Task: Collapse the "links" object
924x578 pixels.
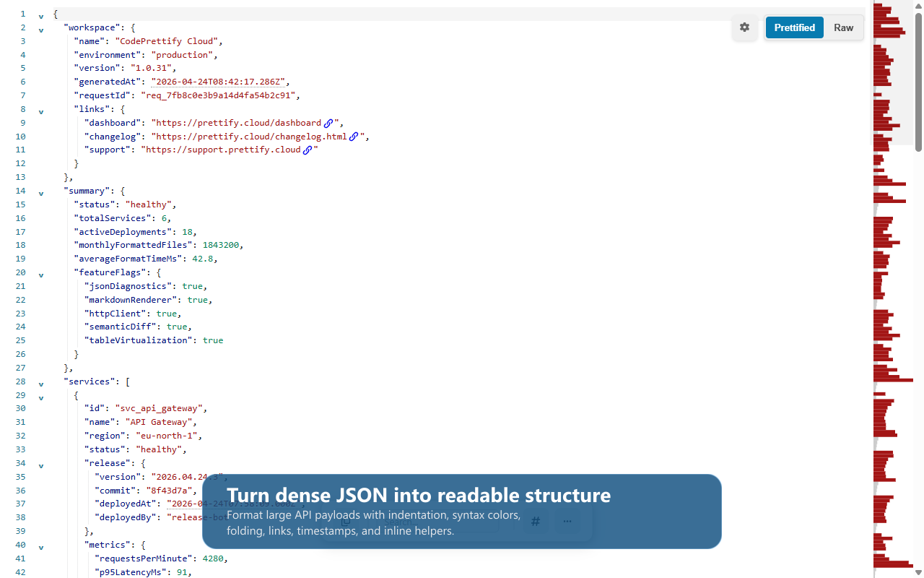Action: tap(41, 111)
